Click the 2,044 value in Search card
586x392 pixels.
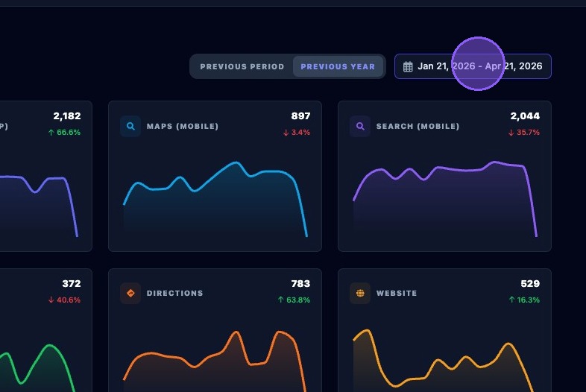point(525,116)
